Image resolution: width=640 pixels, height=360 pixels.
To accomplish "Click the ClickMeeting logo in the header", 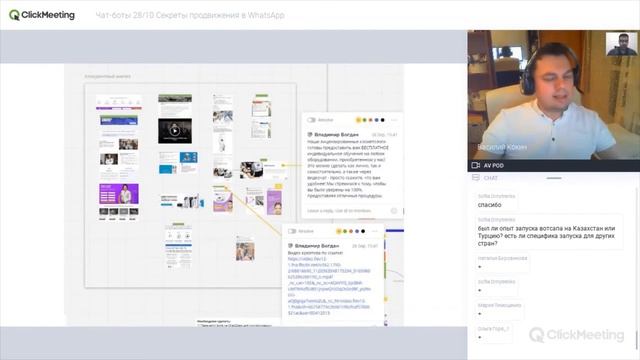I will [x=42, y=15].
